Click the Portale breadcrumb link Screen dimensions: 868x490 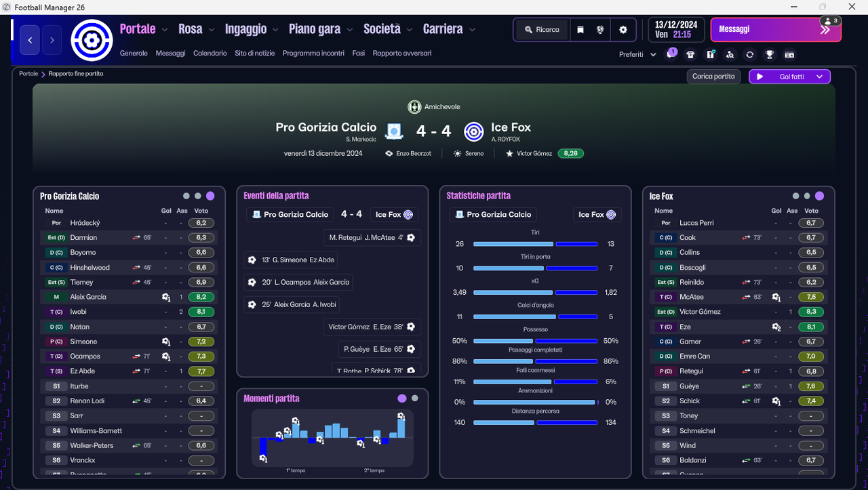[28, 73]
